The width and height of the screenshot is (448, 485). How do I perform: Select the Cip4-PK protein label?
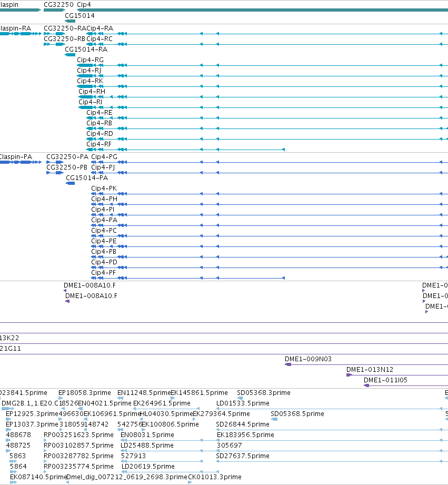click(x=104, y=189)
